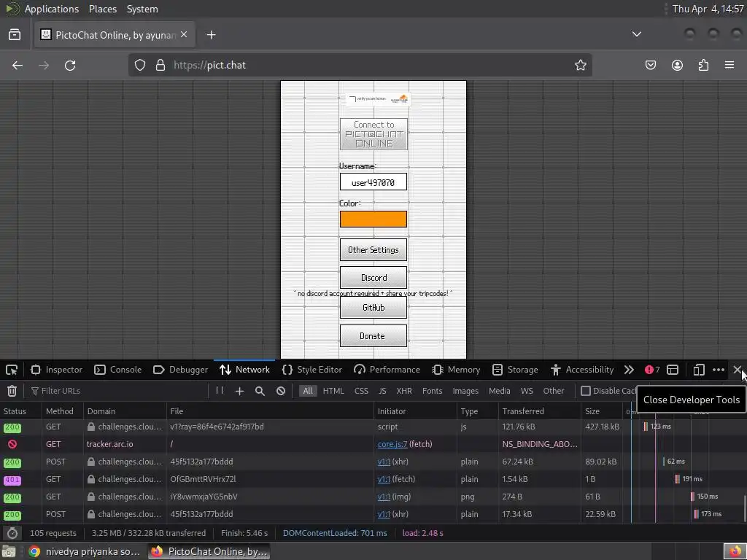Click the shield tracking protection icon
The image size is (747, 560).
tap(139, 65)
